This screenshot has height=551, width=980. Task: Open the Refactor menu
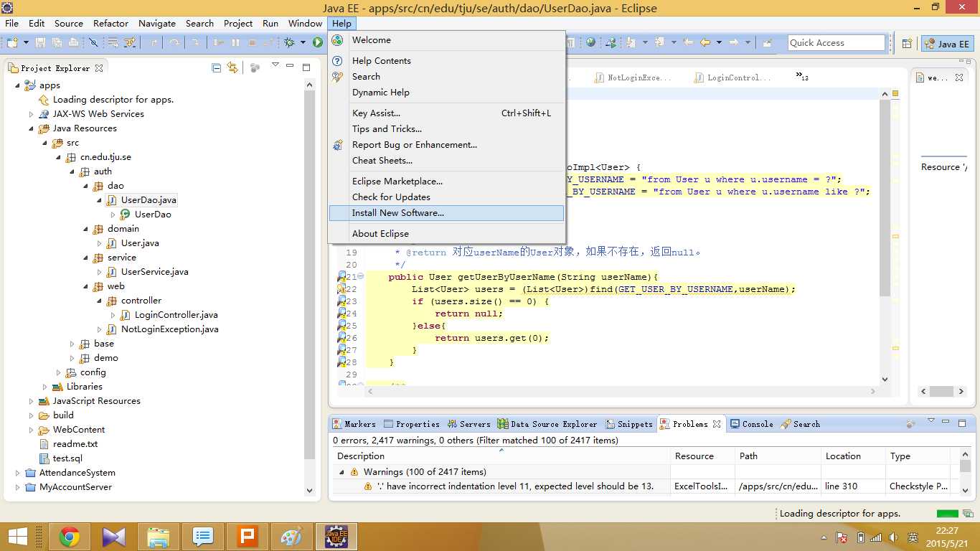[x=110, y=23]
